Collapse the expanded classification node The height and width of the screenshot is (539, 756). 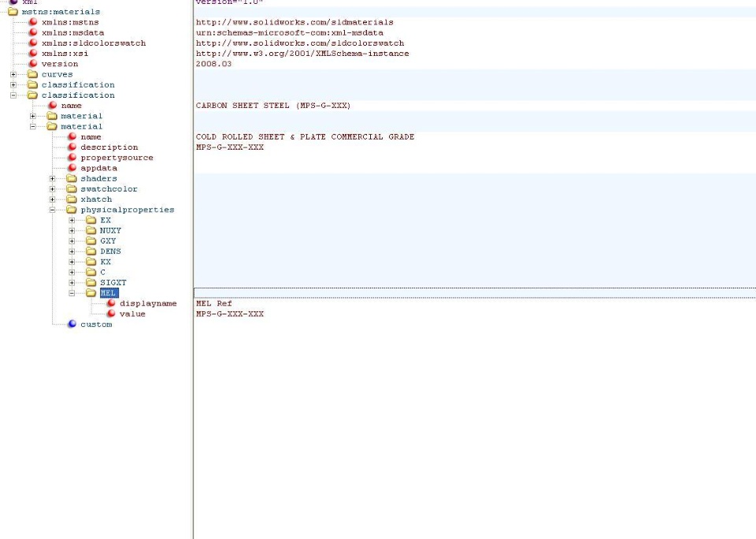13,95
